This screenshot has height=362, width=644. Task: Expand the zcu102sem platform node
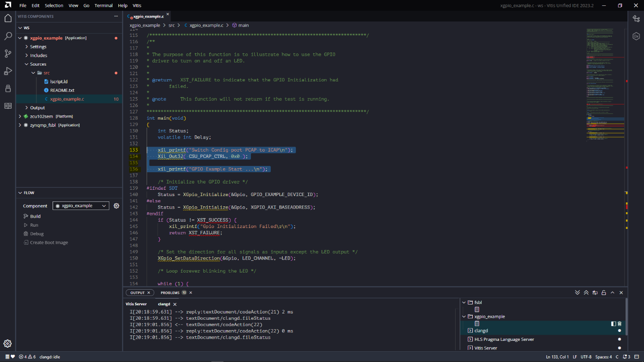(x=20, y=116)
